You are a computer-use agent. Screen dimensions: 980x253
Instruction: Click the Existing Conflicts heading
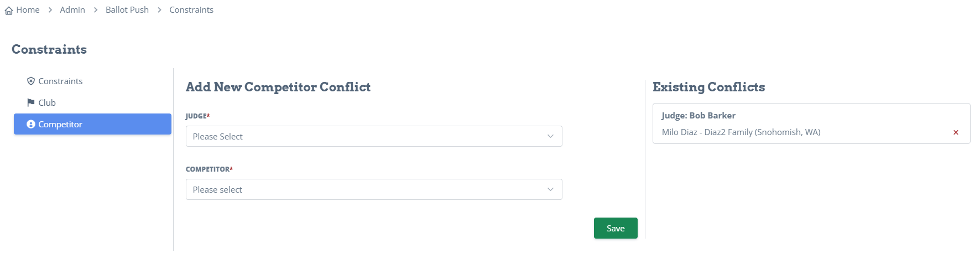(708, 87)
